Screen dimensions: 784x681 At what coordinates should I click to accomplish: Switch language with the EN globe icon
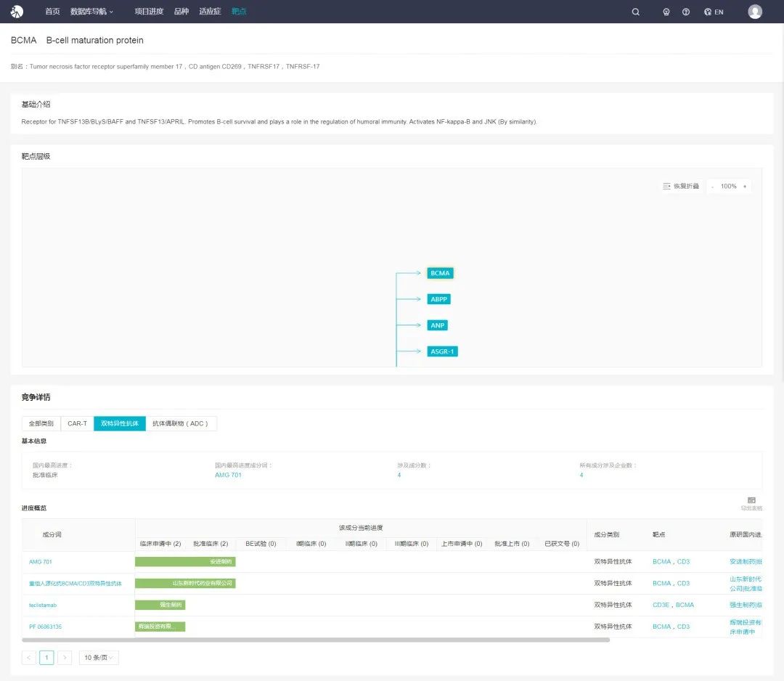[x=714, y=12]
